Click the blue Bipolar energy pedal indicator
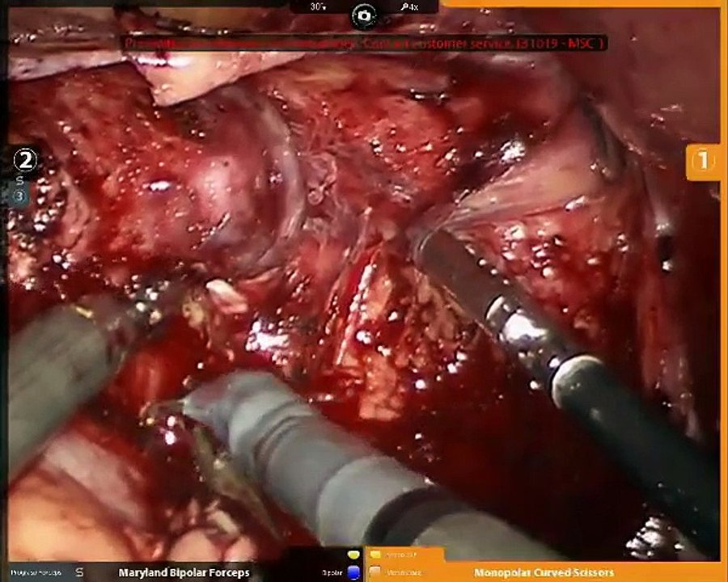The image size is (728, 582). pos(353,571)
